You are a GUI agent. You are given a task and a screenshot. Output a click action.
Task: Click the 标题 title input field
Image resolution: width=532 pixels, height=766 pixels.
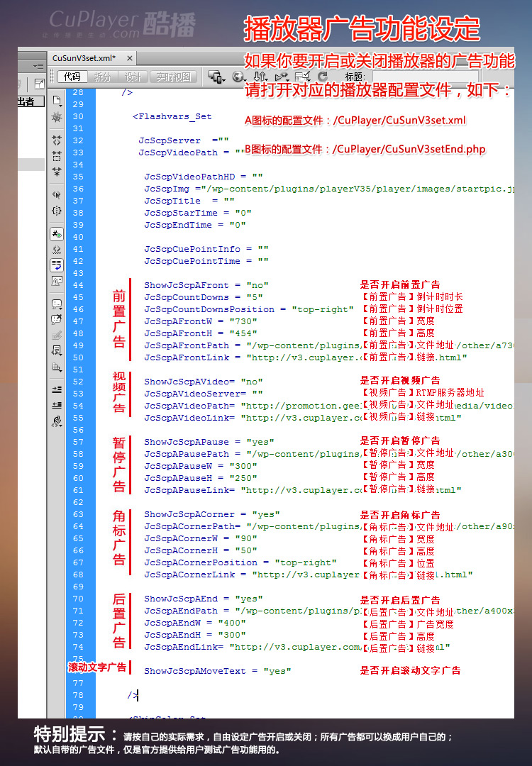pyautogui.click(x=425, y=77)
